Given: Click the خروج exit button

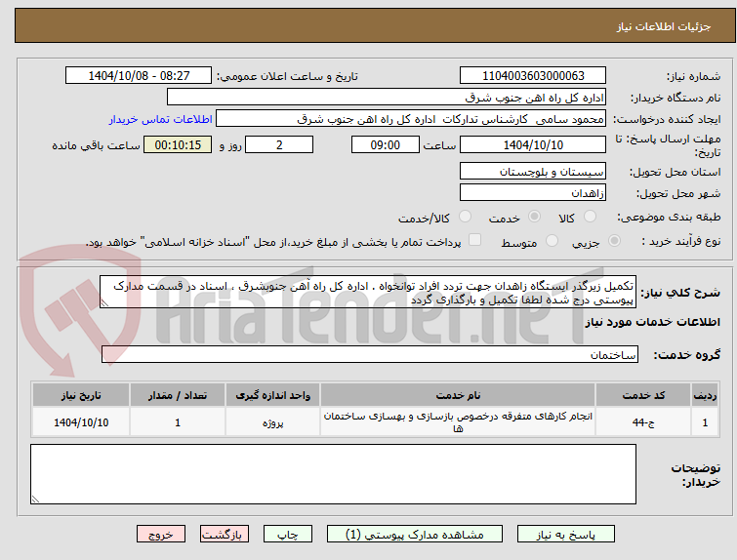Looking at the screenshot, I should [x=161, y=535].
